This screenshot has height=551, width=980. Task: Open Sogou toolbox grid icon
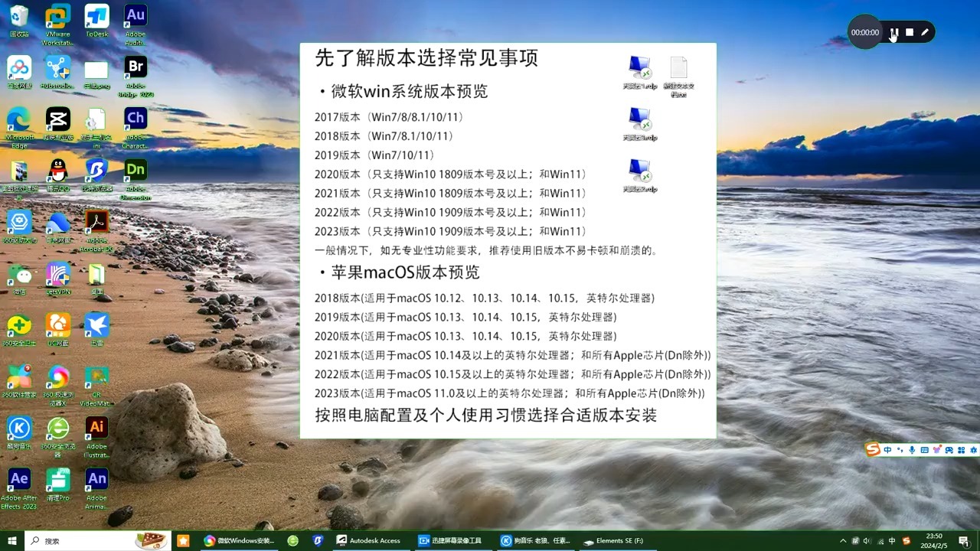point(962,449)
